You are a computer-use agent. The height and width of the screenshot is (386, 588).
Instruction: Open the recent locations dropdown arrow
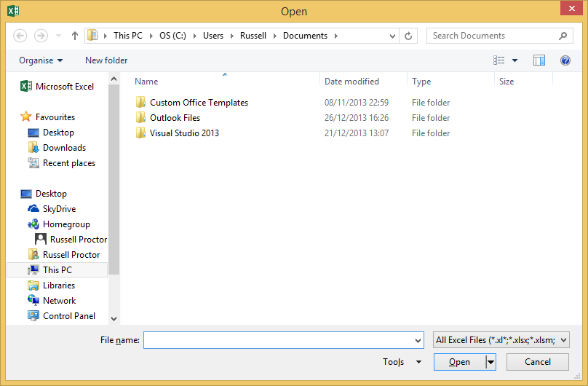(x=58, y=36)
